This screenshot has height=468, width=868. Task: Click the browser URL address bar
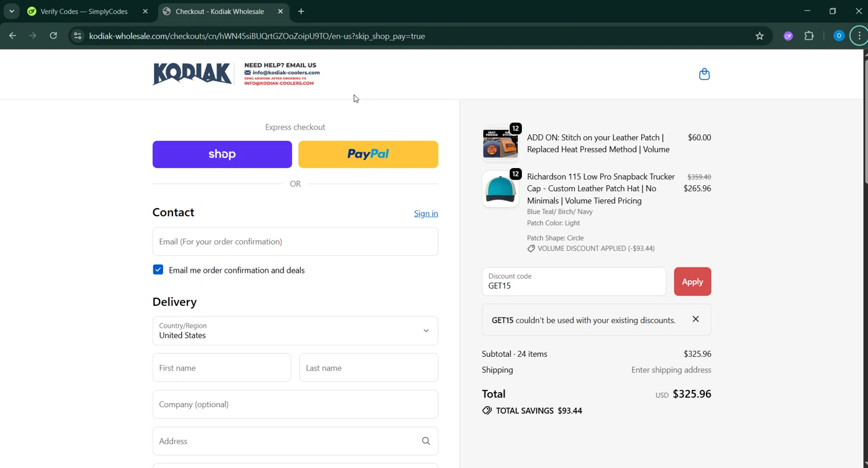417,36
